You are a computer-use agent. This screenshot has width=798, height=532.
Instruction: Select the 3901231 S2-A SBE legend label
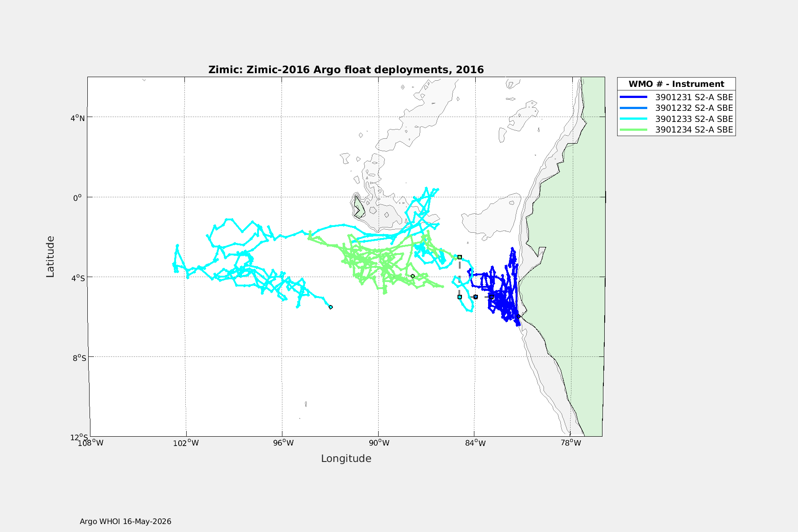[694, 97]
